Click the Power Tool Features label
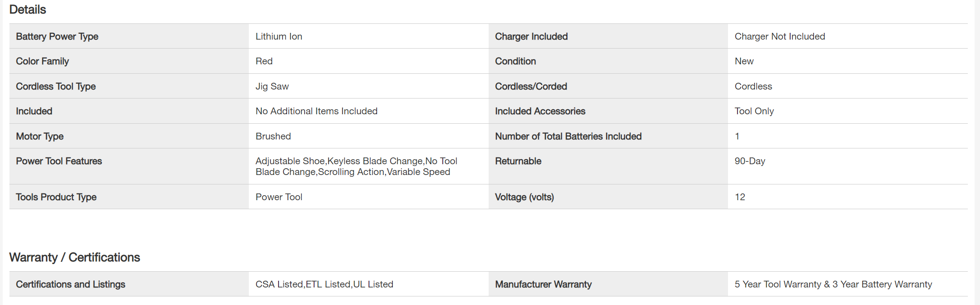Image resolution: width=980 pixels, height=305 pixels. [59, 161]
